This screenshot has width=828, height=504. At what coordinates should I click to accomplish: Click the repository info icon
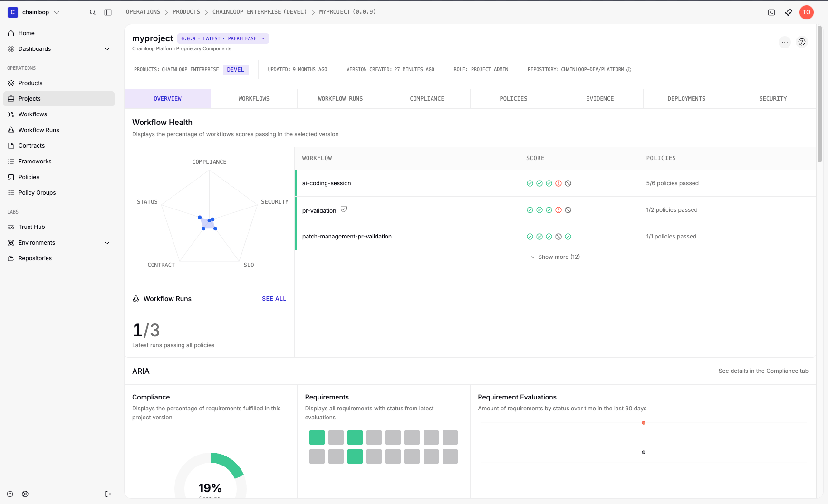629,70
